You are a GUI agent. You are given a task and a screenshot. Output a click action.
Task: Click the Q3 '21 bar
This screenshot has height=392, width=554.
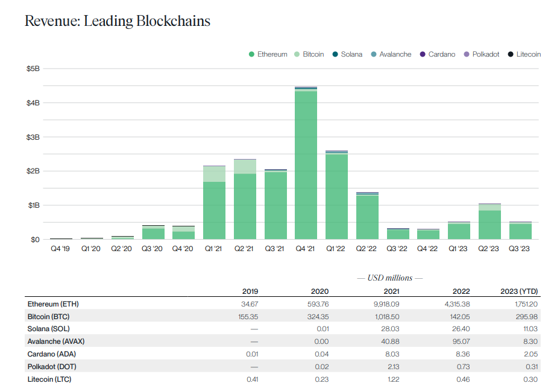(275, 205)
